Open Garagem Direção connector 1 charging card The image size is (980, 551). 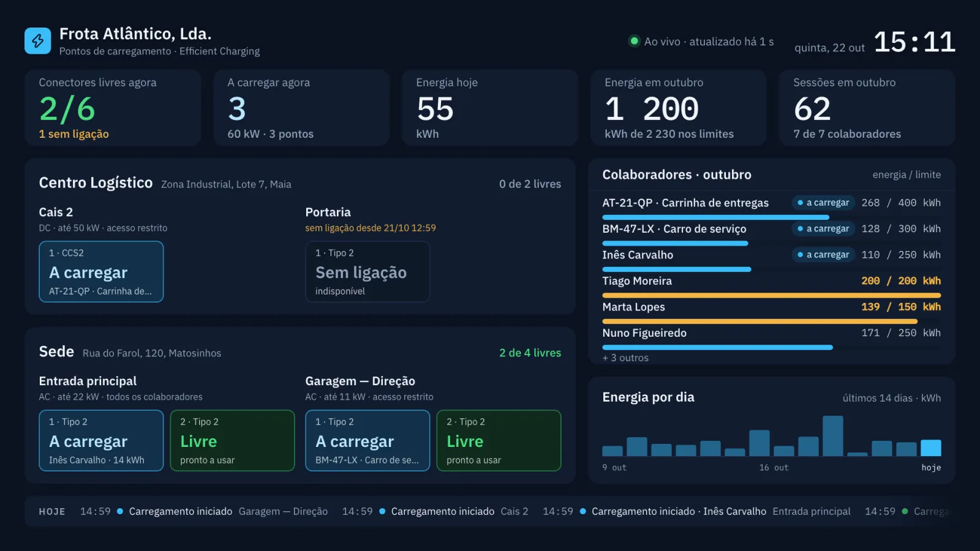click(x=367, y=440)
